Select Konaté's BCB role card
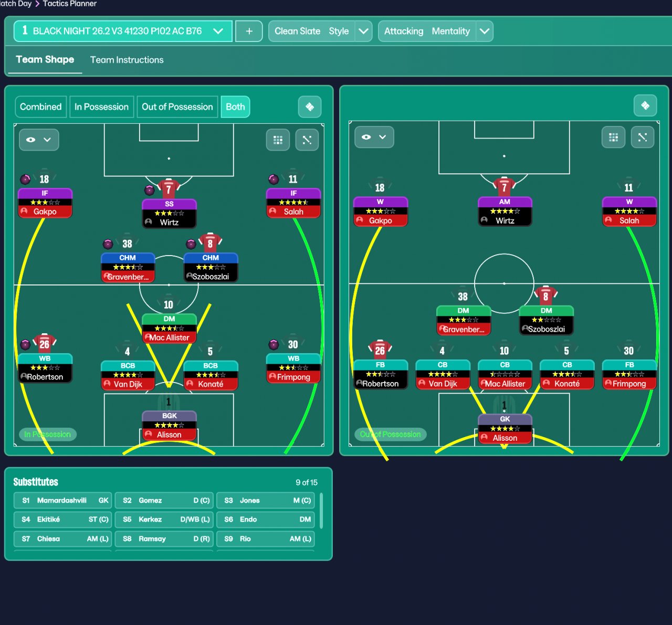This screenshot has height=625, width=672. click(x=211, y=375)
